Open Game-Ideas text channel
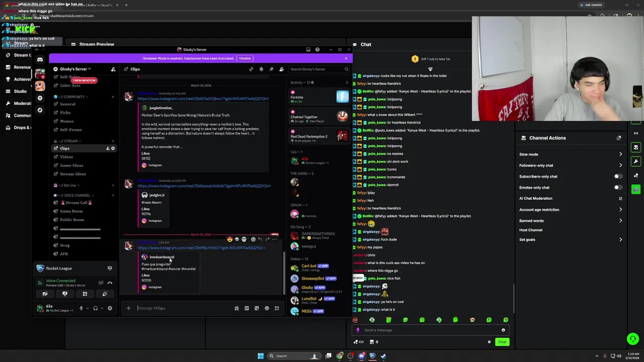 coord(71,165)
